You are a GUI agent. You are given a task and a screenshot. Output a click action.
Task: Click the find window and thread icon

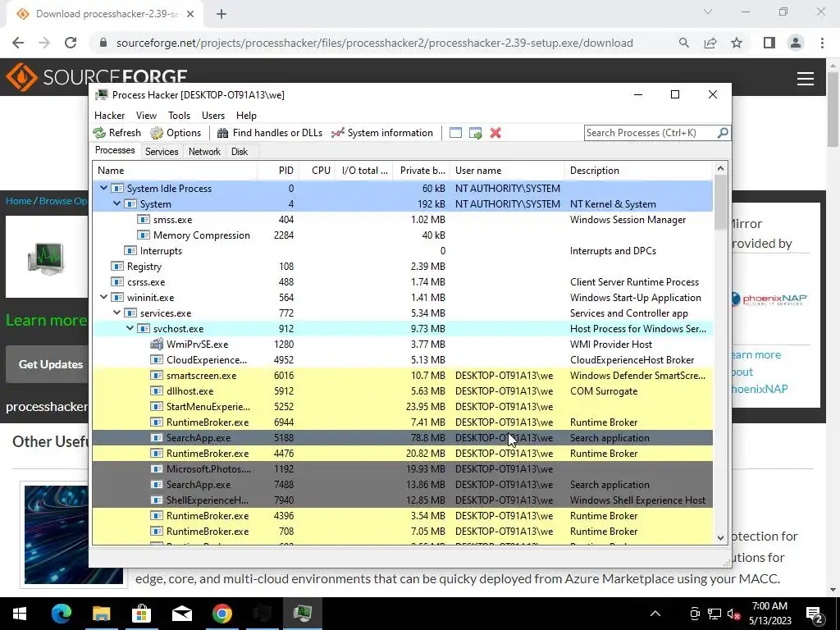click(x=475, y=133)
